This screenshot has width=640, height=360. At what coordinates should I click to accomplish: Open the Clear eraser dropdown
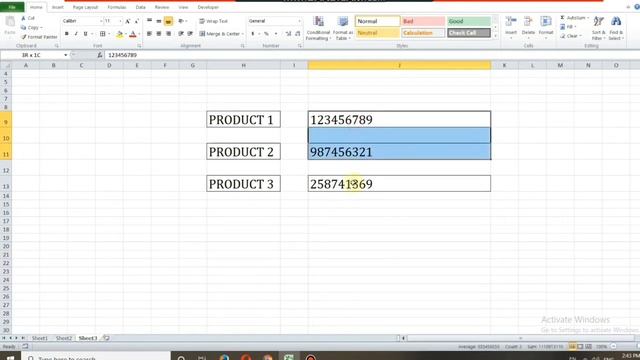click(571, 36)
